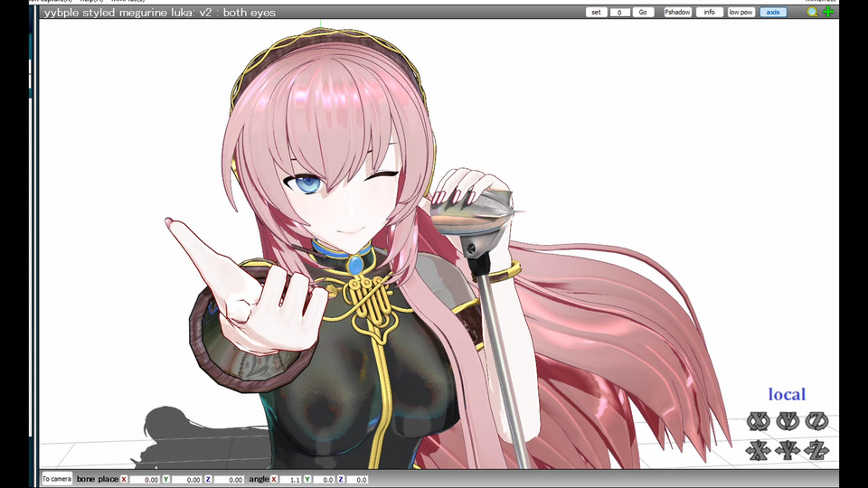Click the bone place Z value field

pyautogui.click(x=229, y=480)
